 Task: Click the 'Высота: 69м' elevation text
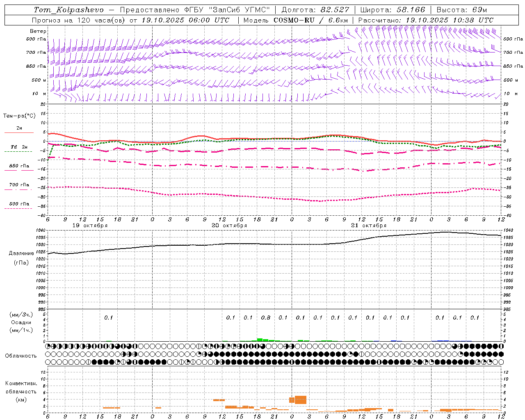(462, 10)
